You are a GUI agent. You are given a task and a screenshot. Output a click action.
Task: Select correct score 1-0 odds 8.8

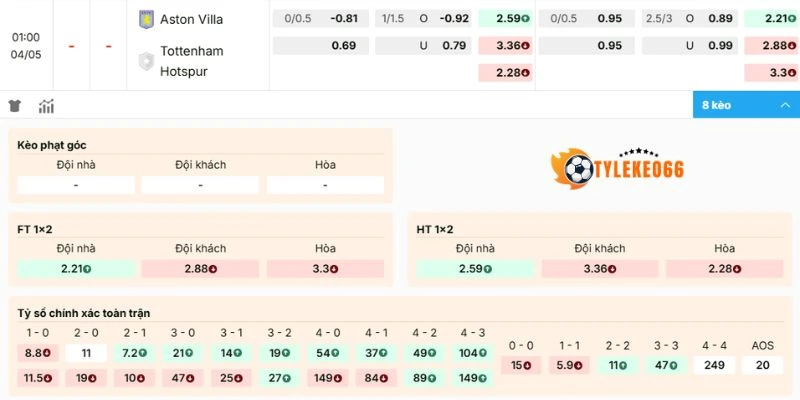point(36,352)
